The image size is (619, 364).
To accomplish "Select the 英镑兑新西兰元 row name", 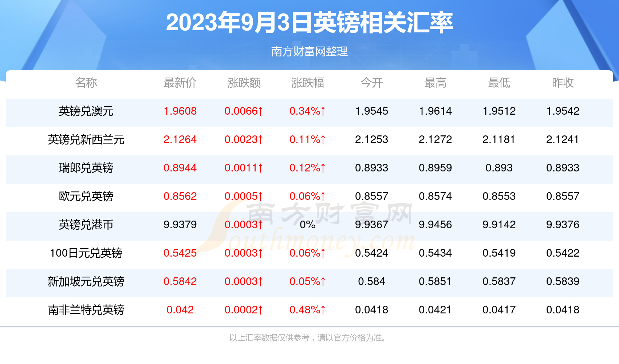I will tap(86, 139).
